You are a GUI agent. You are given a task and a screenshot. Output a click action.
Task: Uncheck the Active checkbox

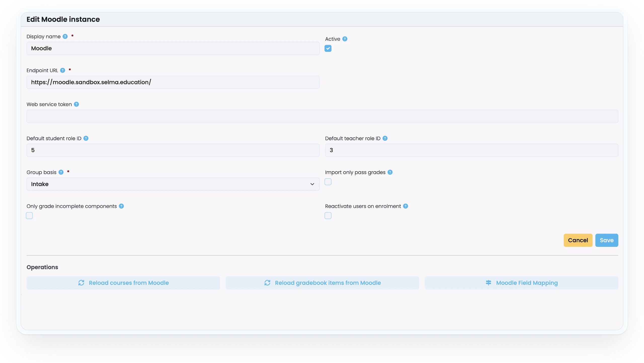point(328,49)
